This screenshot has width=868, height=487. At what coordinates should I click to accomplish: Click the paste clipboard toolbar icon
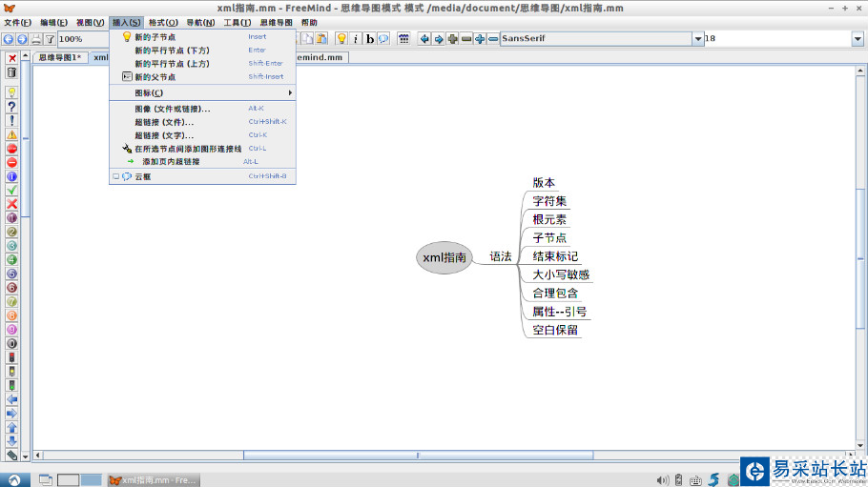pos(321,38)
